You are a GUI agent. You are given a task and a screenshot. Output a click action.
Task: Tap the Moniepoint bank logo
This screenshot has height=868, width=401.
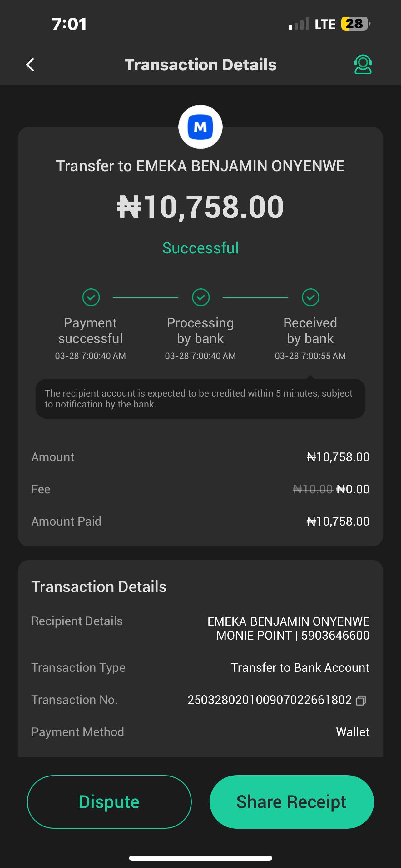tap(200, 127)
